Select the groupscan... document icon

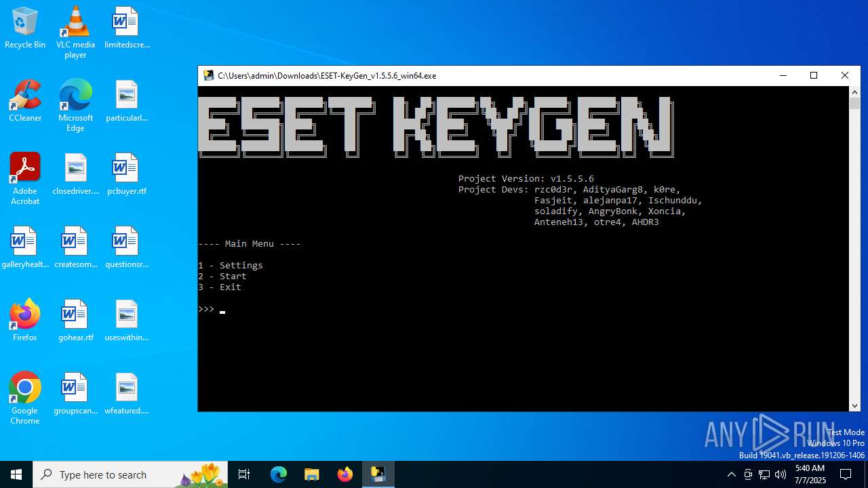point(75,394)
